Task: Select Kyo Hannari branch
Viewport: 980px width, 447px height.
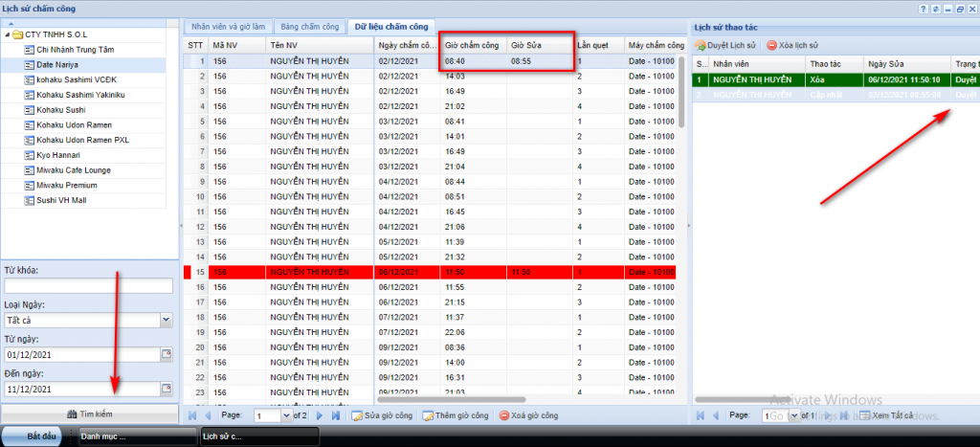Action: (58, 155)
